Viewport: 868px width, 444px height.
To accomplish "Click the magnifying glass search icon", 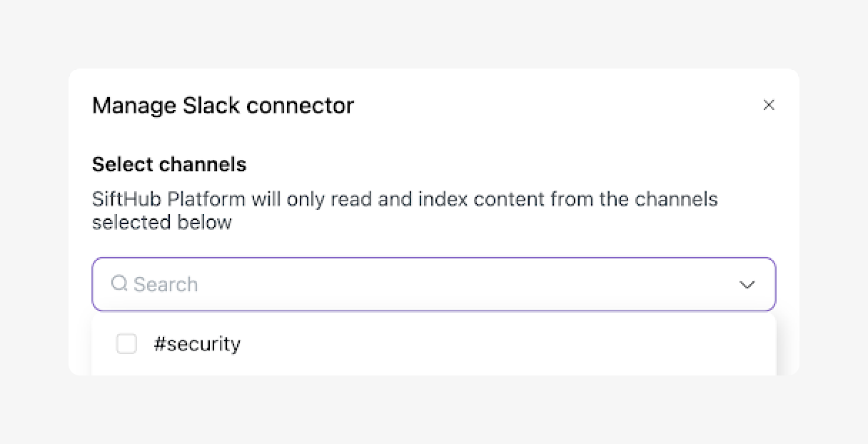I will 119,283.
